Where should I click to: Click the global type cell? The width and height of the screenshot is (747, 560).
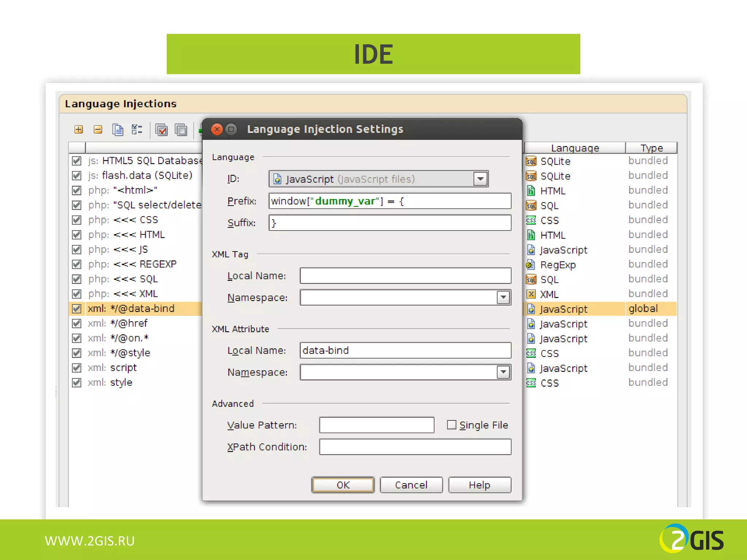(651, 309)
